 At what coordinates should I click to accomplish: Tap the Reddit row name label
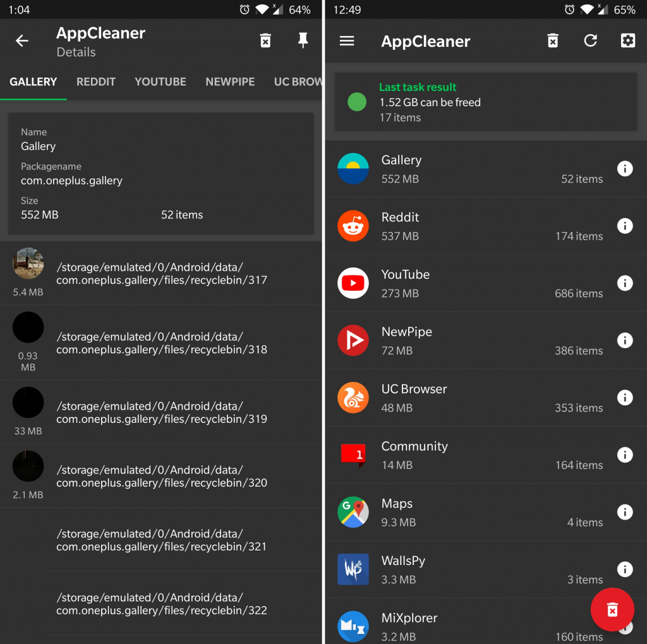pos(400,217)
